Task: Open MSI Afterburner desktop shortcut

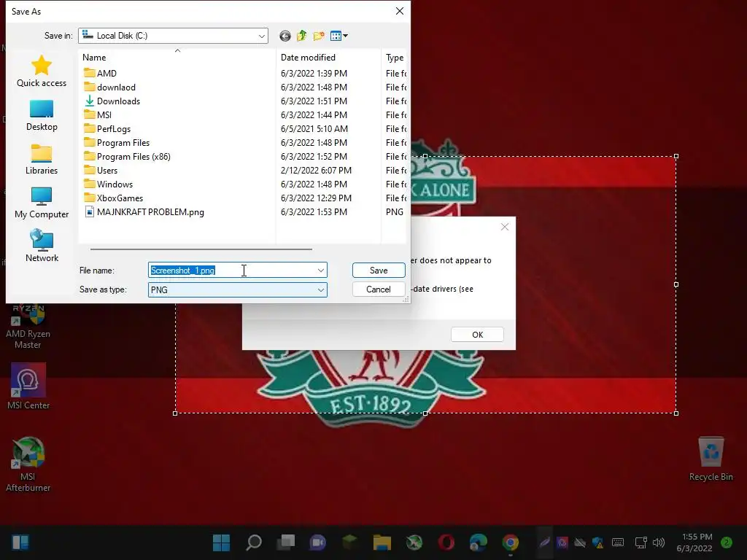Action: click(x=28, y=464)
